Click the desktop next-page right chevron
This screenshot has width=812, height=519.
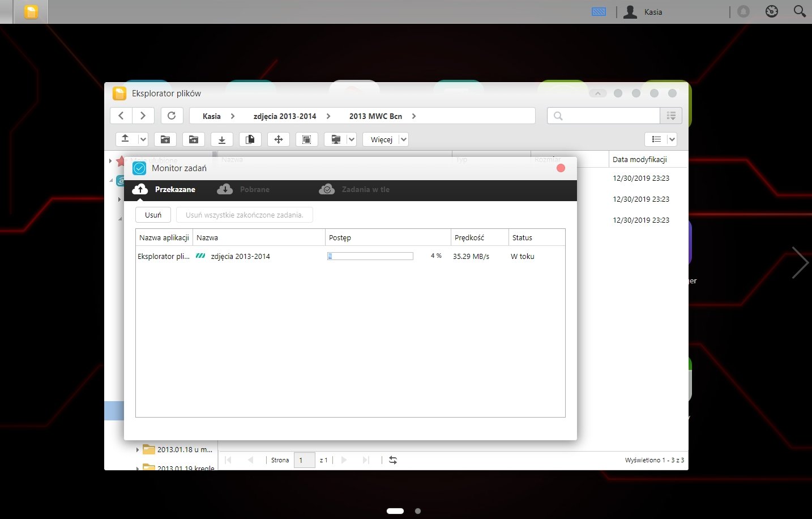800,262
